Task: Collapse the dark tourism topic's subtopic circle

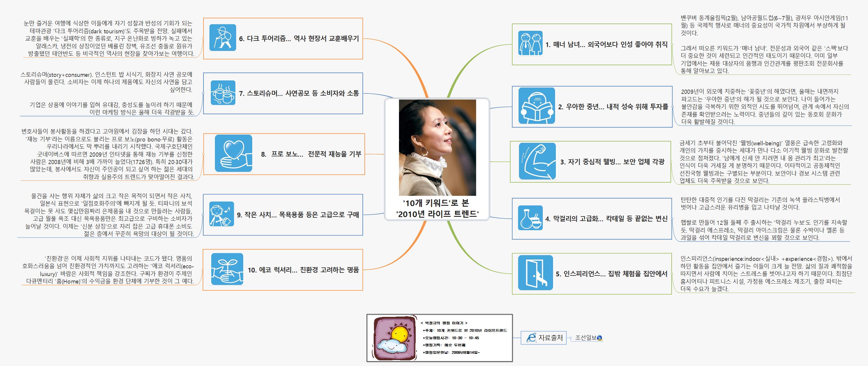Action: (x=203, y=38)
